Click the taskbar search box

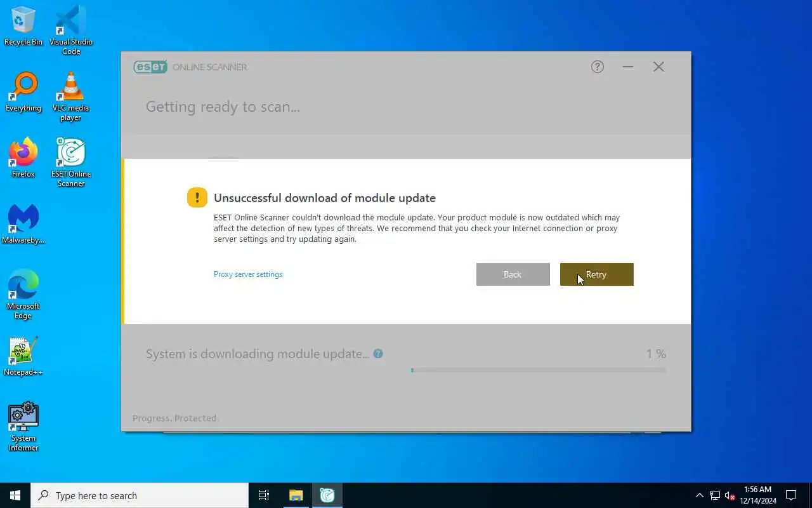pos(140,495)
